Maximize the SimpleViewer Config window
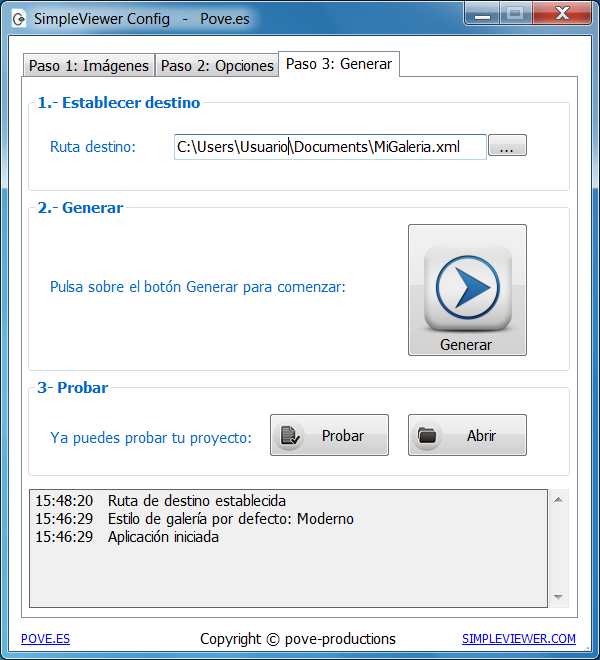600x660 pixels. [x=515, y=14]
